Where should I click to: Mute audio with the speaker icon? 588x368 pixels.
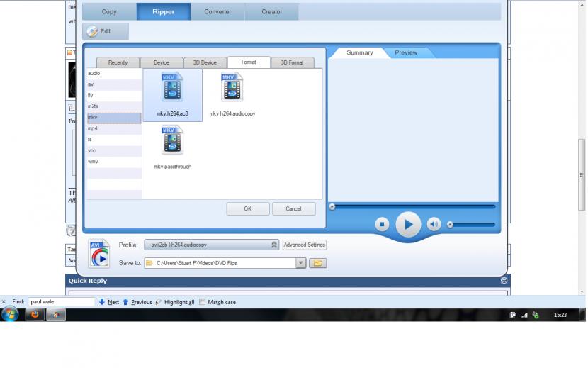point(434,224)
